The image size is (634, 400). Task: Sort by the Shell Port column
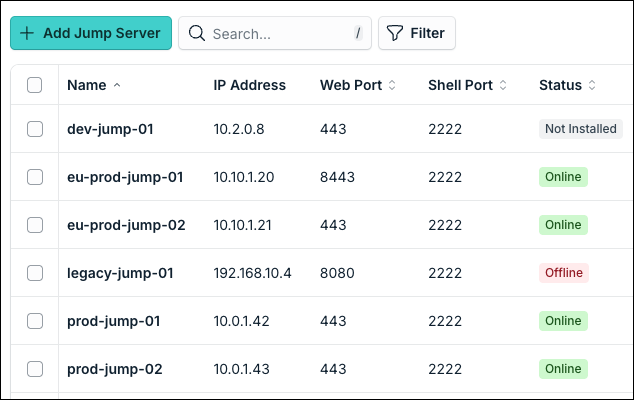pos(461,85)
